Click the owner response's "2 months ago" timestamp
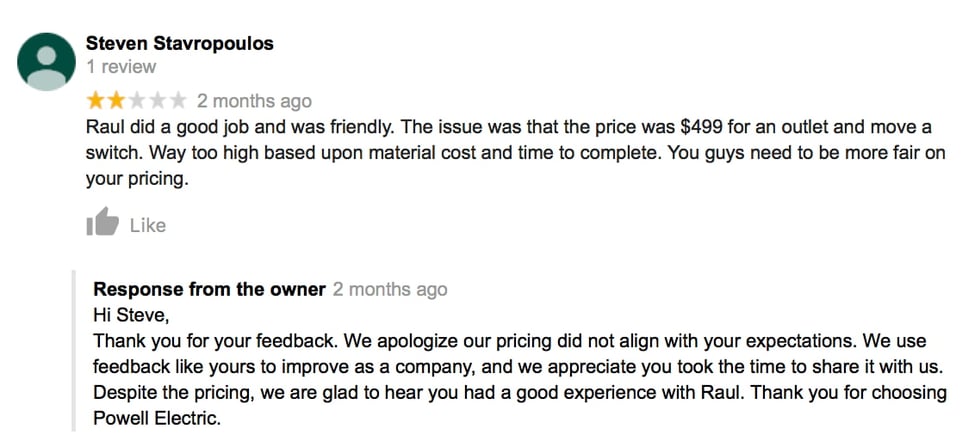The image size is (975, 447). click(x=390, y=289)
